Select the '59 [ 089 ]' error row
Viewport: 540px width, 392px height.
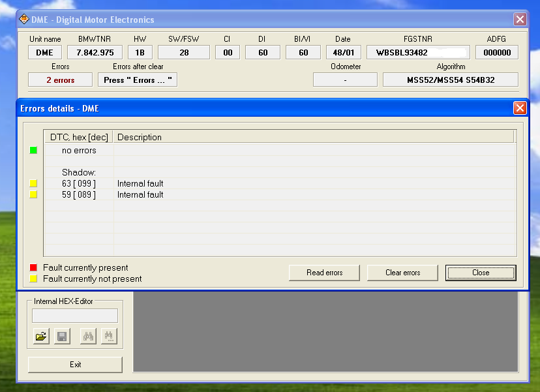coord(280,194)
